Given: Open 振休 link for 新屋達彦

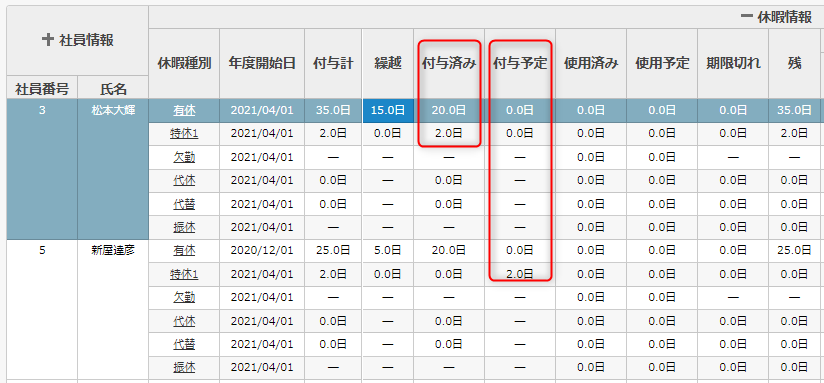Looking at the screenshot, I should [x=184, y=368].
